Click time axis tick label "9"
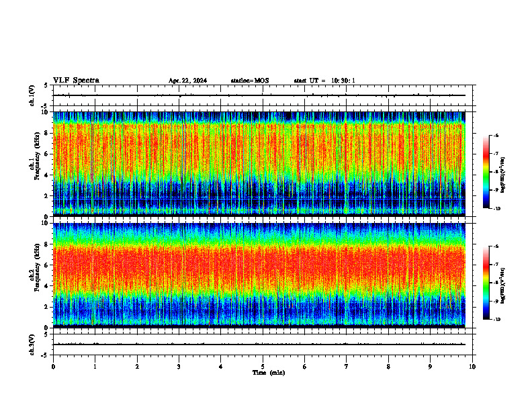Screen dimensions: 532x411 (x=430, y=367)
